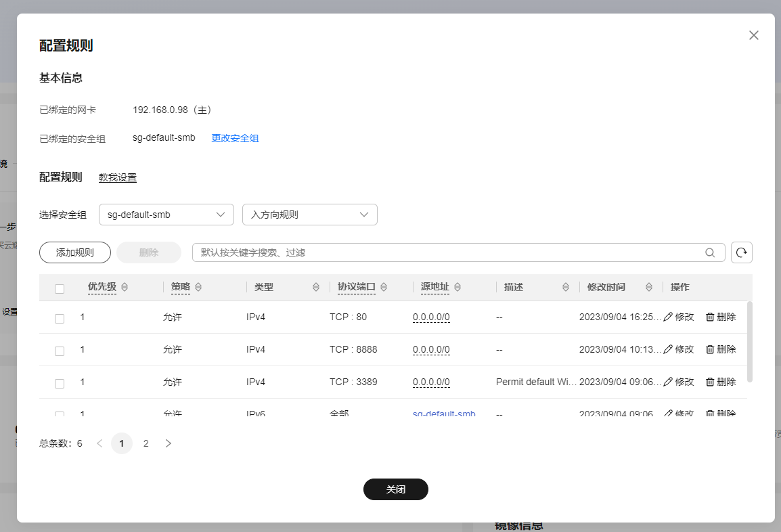Click the 添加规则 button
Image resolution: width=781 pixels, height=532 pixels.
74,252
